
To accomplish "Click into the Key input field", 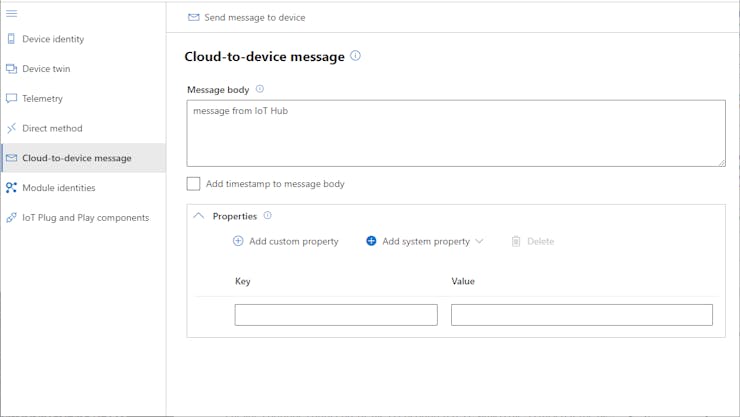I will point(336,315).
